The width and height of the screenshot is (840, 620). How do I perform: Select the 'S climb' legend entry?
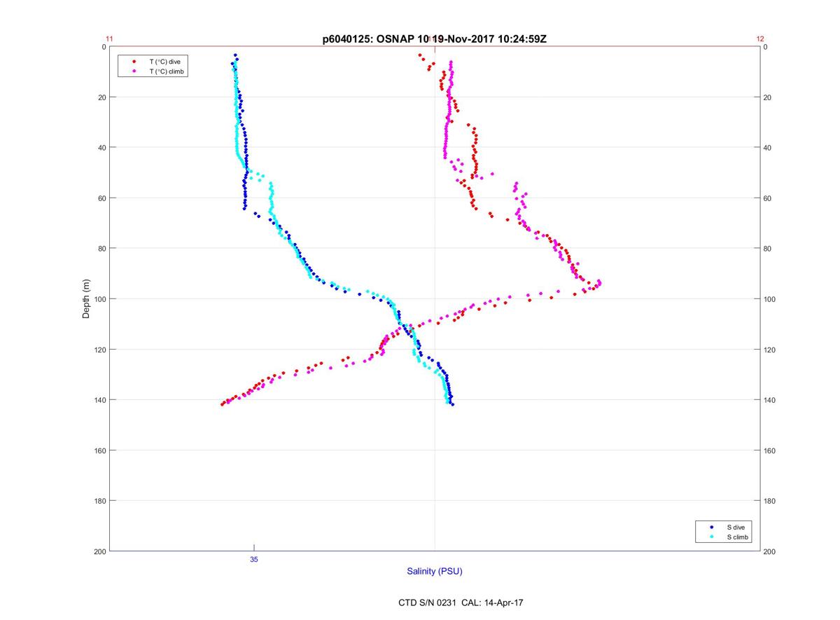(x=738, y=537)
